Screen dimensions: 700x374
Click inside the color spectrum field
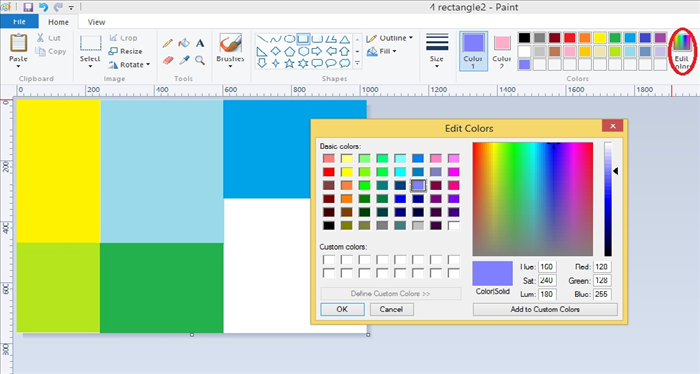click(533, 199)
